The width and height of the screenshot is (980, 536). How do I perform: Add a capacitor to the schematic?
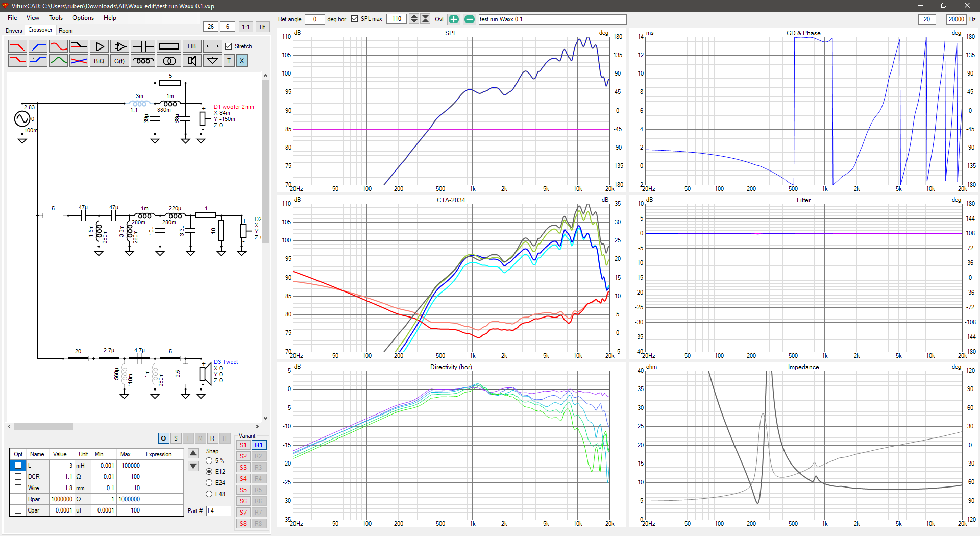pos(143,46)
